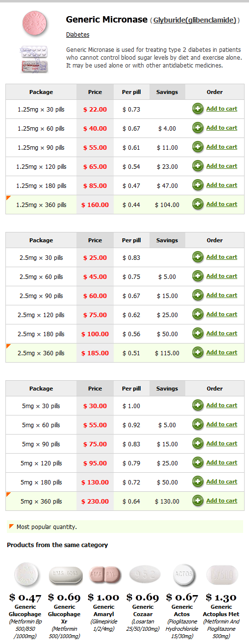Click green plus icon for 1.25mg × 30 pills

pos(198,109)
